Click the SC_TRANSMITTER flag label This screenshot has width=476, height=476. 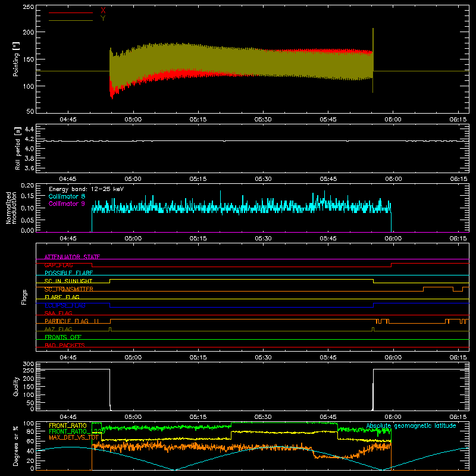[x=68, y=289]
